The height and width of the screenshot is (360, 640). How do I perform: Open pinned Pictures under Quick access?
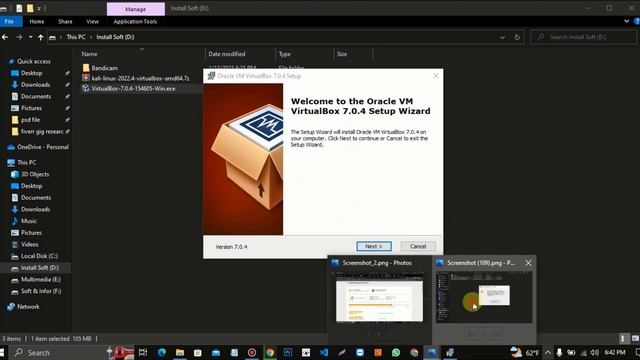coord(31,108)
